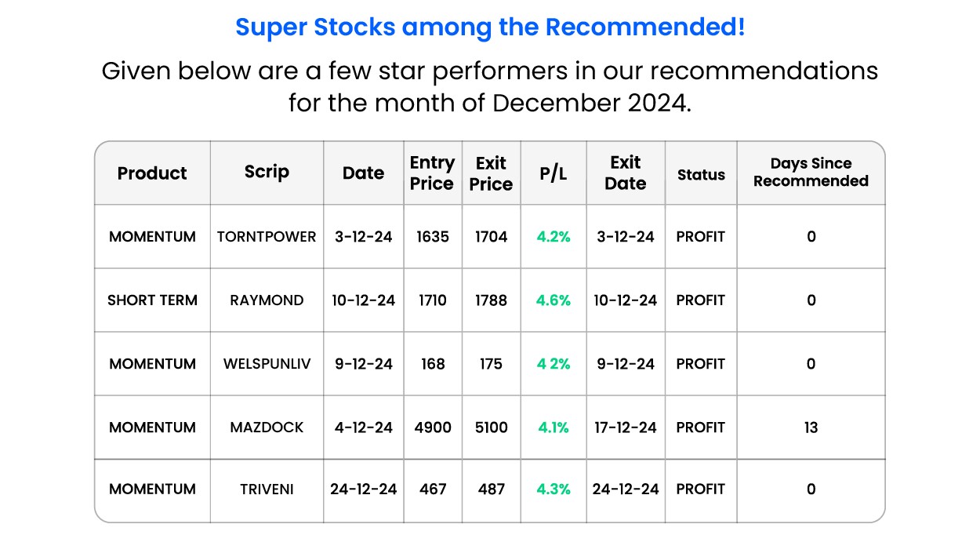Click the Product column header
980x535 pixels.
click(152, 173)
